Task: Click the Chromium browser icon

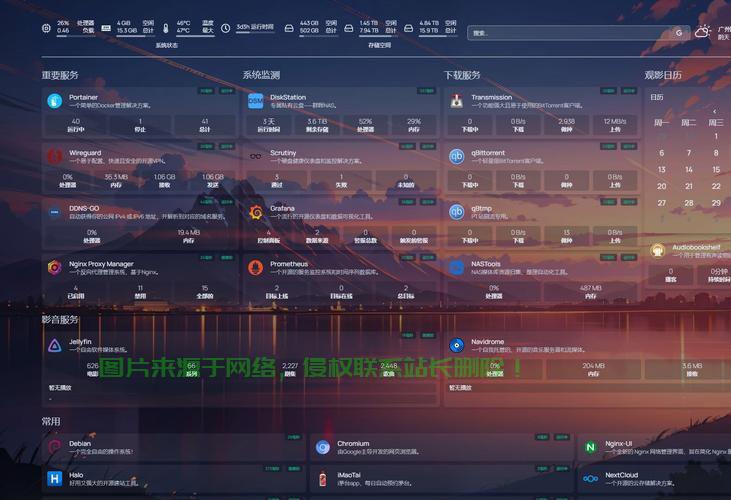Action: pyautogui.click(x=323, y=447)
